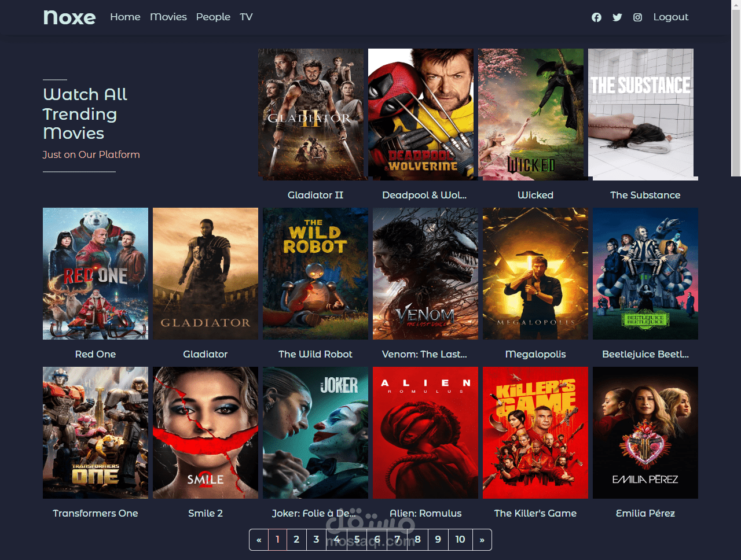Click the "Transformers One" title text
This screenshot has height=560, width=741.
[x=96, y=513]
